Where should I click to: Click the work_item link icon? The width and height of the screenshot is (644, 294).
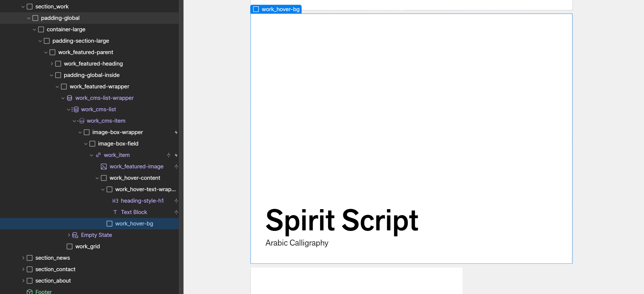click(x=98, y=155)
